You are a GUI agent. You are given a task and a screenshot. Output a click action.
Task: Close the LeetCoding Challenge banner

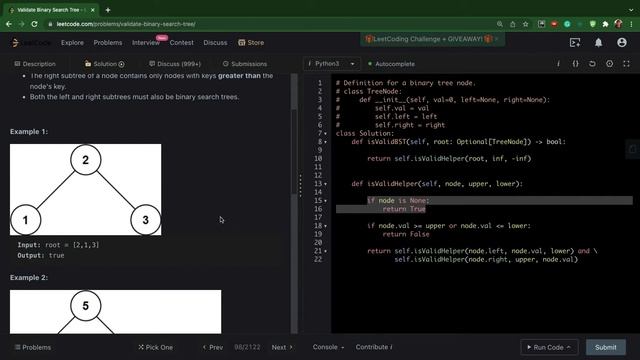[497, 39]
